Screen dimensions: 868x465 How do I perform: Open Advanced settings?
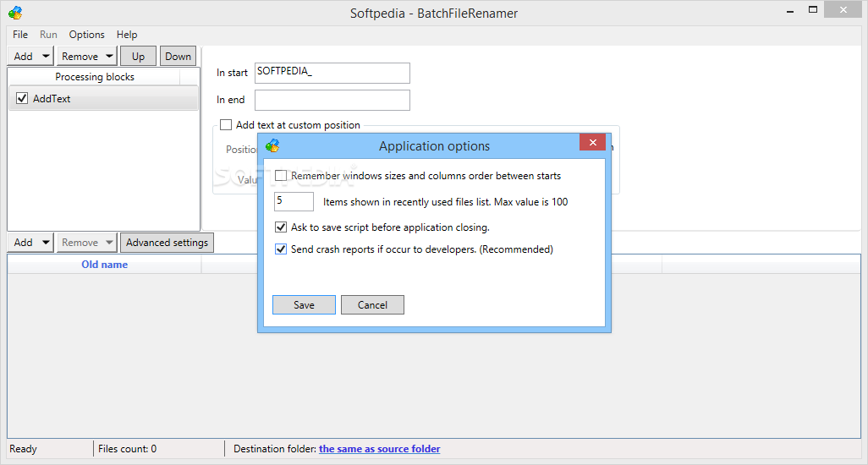[168, 242]
